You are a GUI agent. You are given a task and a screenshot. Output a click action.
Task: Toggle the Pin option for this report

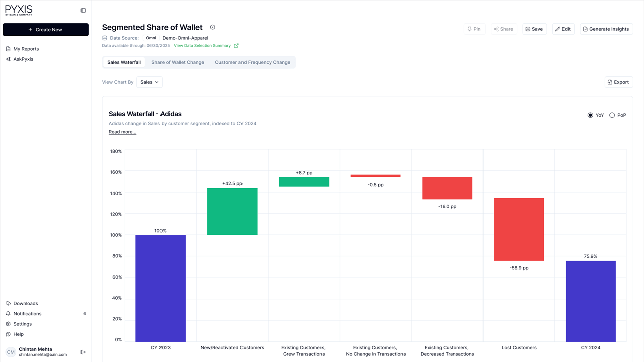[x=473, y=29]
